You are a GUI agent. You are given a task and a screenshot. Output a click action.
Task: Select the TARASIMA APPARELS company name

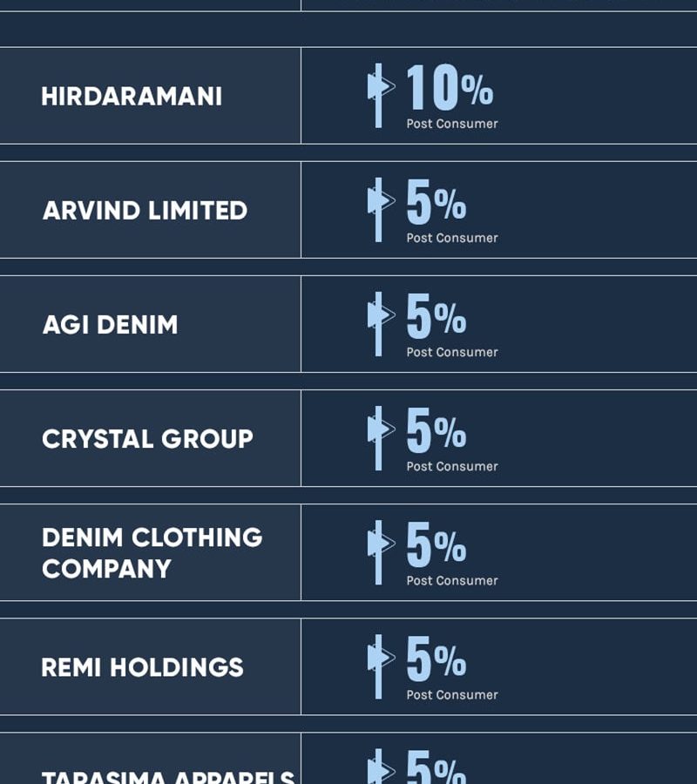pyautogui.click(x=168, y=778)
